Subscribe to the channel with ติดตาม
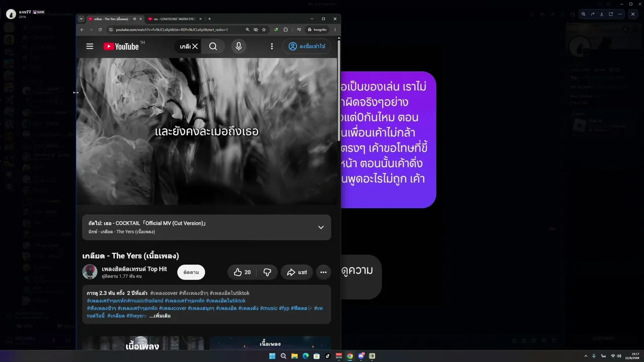 pos(191,272)
